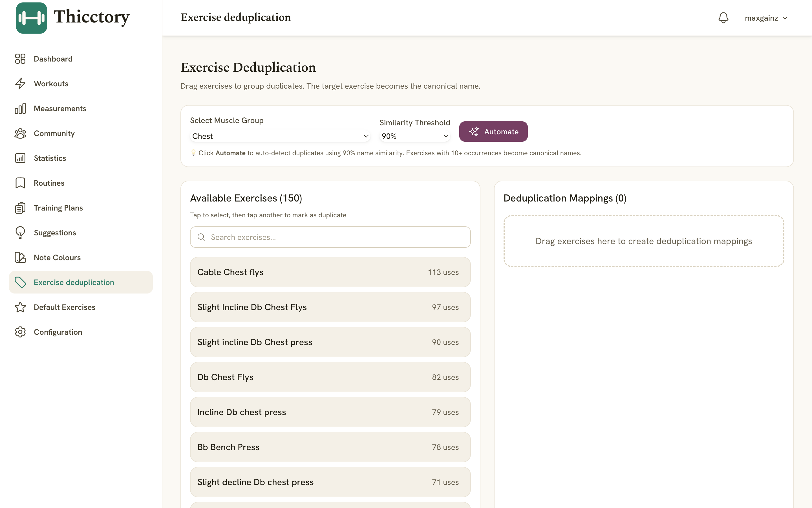812x508 pixels.
Task: Open the Dashboard page
Action: click(81, 59)
